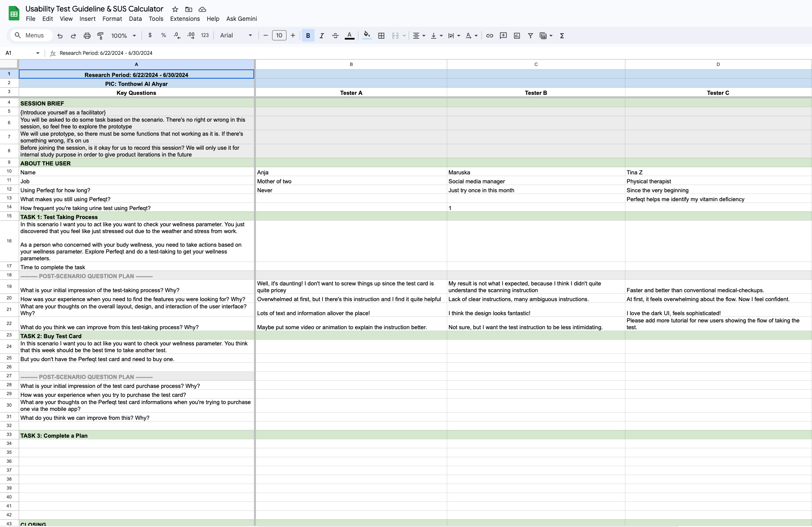Toggle Bold formatting
This screenshot has width=812, height=527.
(x=308, y=36)
